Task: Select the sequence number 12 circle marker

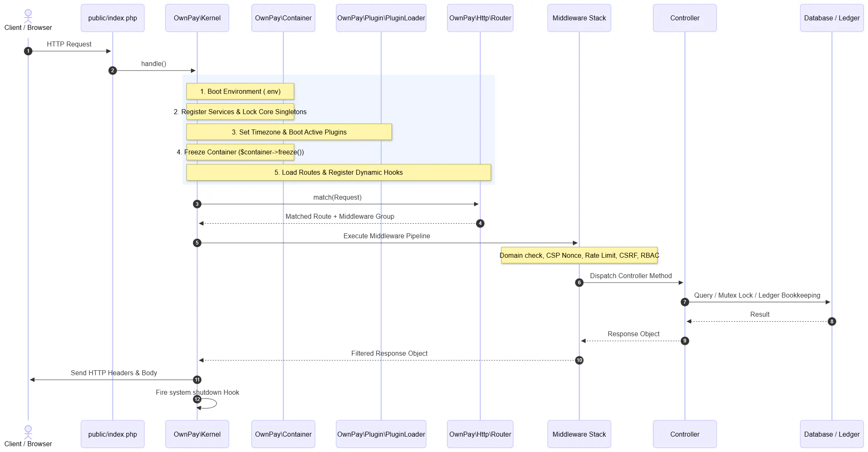Action: [197, 399]
